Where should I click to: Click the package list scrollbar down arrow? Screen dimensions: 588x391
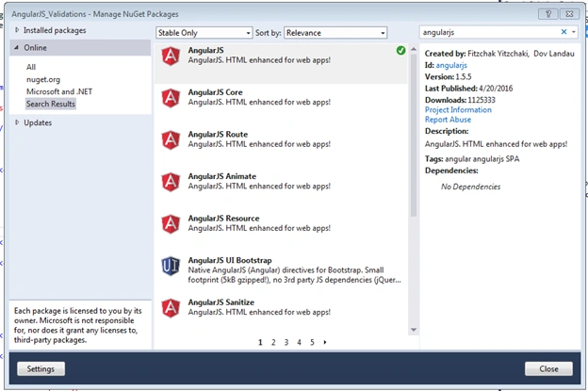(x=414, y=330)
